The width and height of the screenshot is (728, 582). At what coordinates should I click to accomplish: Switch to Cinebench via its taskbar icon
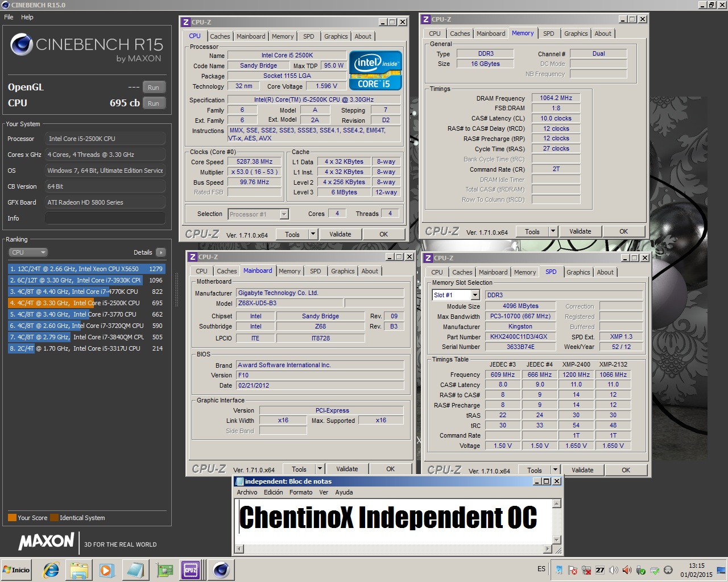point(221,570)
